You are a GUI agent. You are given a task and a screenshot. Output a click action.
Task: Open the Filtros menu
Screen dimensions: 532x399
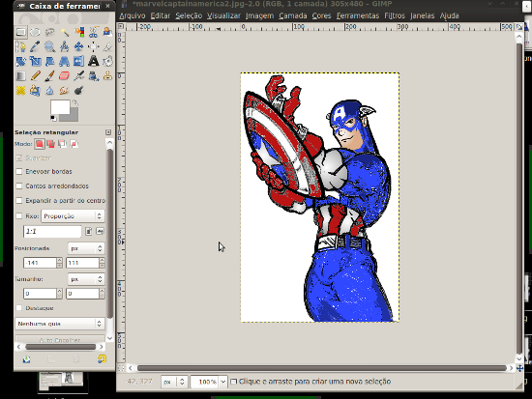[x=395, y=15]
